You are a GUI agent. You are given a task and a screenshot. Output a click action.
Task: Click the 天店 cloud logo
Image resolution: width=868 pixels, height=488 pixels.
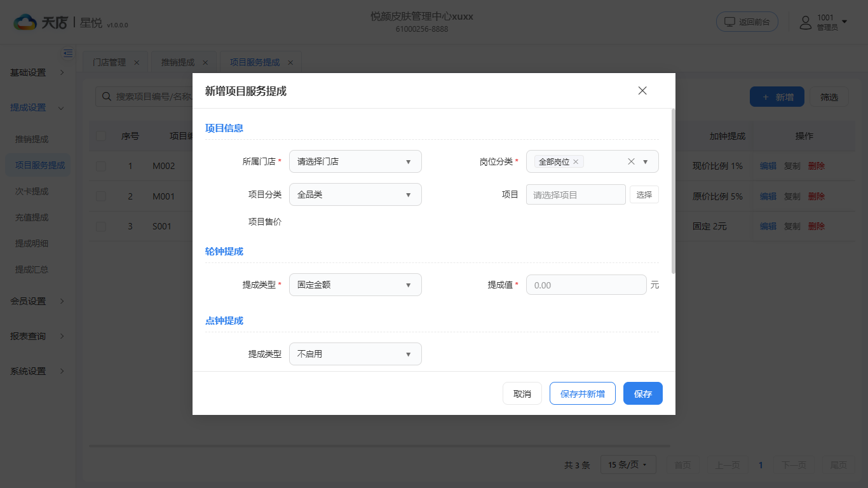(x=25, y=22)
